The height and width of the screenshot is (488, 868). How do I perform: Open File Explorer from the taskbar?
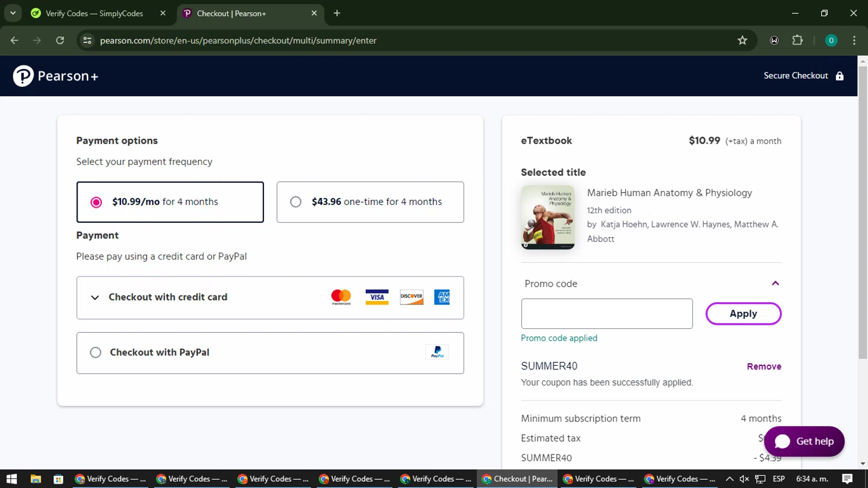click(x=36, y=479)
